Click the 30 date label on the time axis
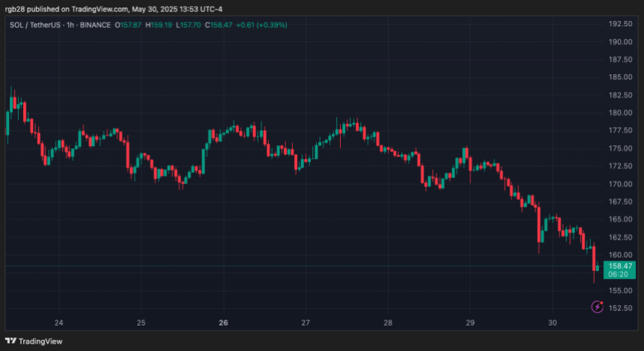Viewport: 644px width, 351px height. tap(552, 323)
